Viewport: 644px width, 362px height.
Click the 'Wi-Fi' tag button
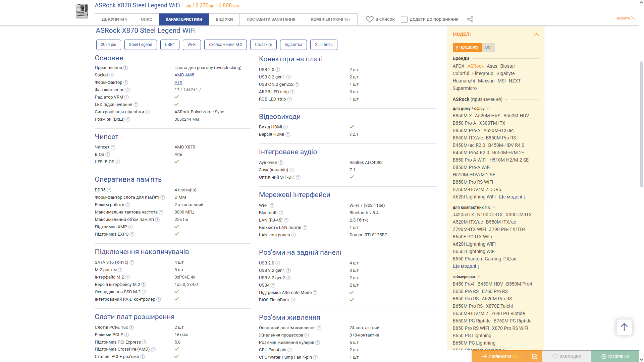(x=192, y=45)
